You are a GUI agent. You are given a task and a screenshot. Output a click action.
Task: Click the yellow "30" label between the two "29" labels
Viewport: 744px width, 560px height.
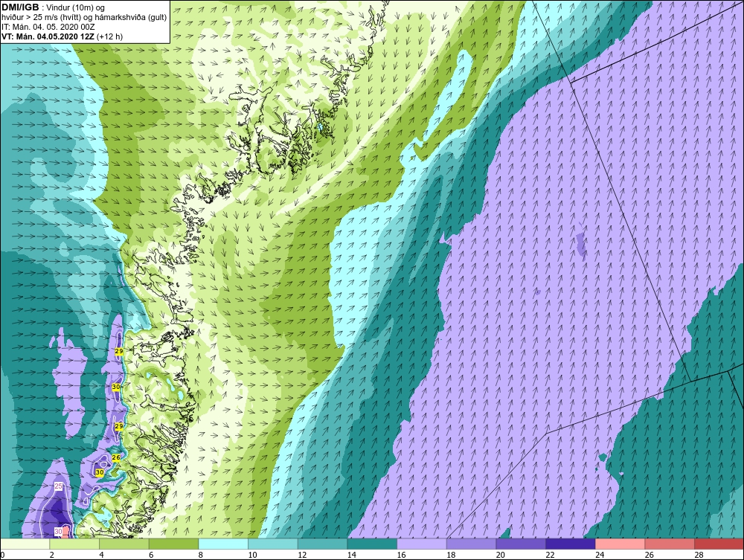(x=116, y=387)
